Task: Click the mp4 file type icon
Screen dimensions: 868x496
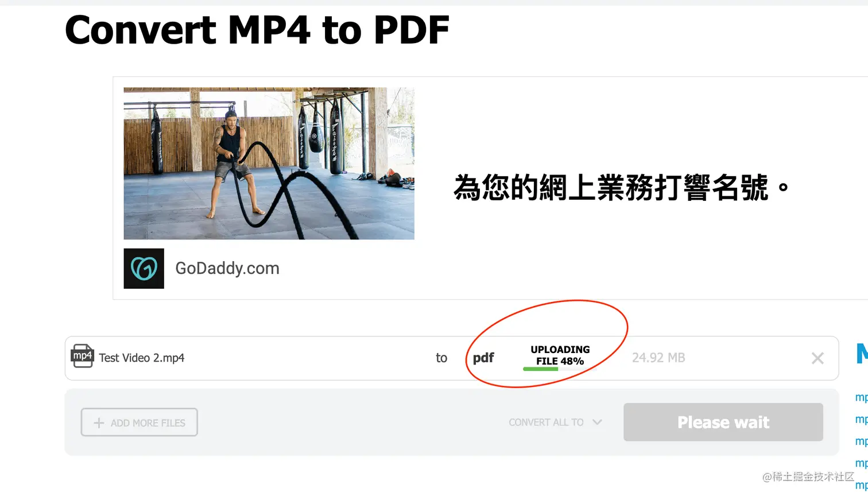Action: (82, 356)
